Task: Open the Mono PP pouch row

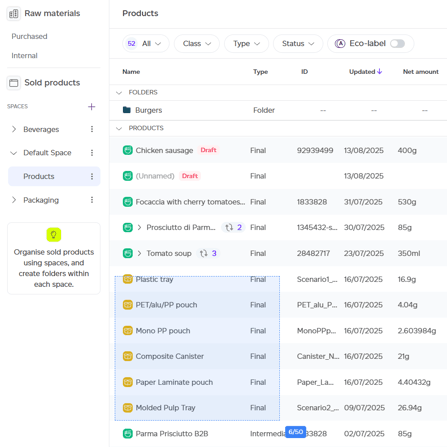Action: pyautogui.click(x=278, y=331)
